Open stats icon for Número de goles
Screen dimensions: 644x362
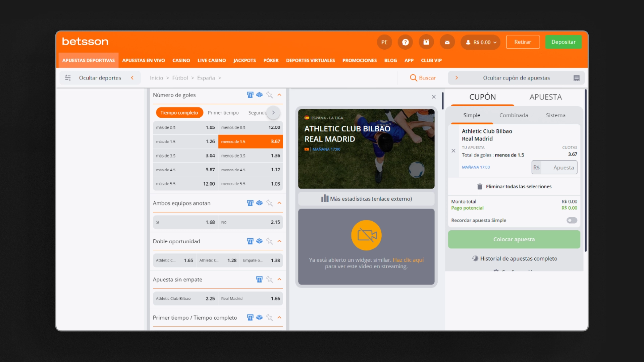250,95
